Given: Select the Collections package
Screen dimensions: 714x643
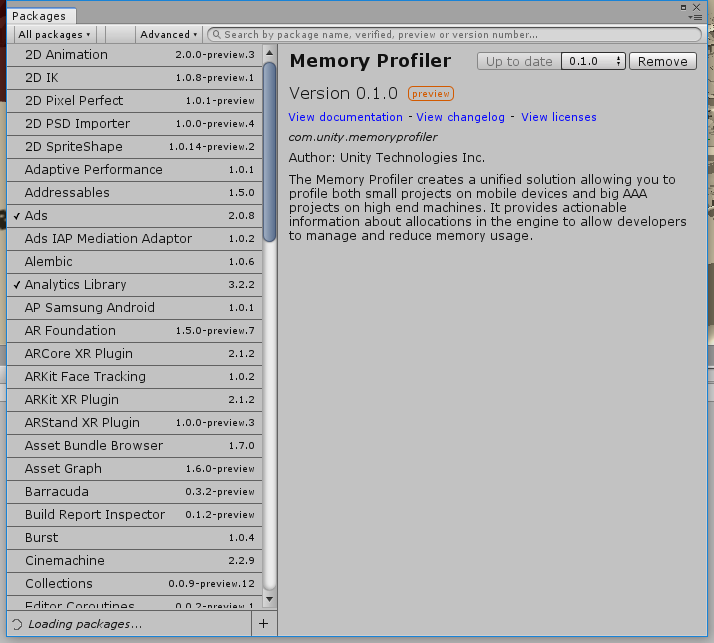Looking at the screenshot, I should pyautogui.click(x=135, y=584).
